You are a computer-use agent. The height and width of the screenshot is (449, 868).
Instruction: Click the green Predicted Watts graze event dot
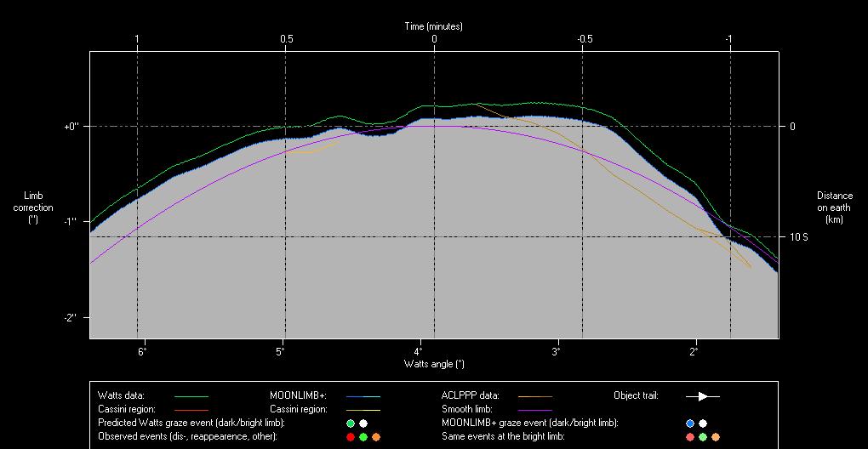point(350,423)
